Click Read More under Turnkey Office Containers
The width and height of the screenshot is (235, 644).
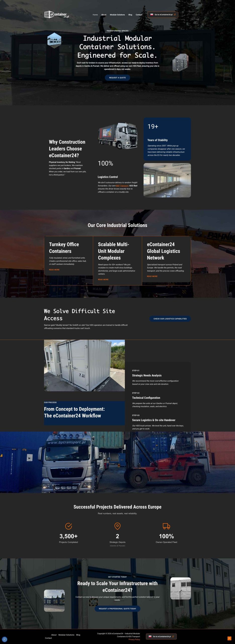54,270
